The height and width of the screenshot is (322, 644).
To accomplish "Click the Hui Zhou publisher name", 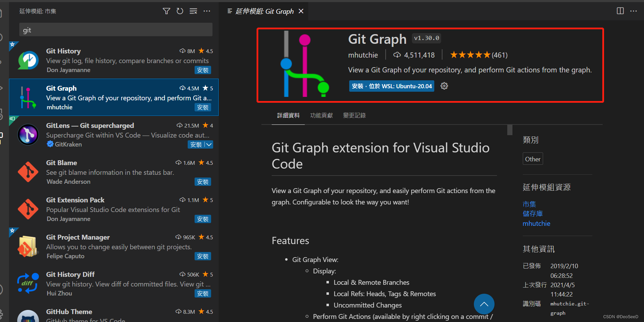I will [x=59, y=293].
